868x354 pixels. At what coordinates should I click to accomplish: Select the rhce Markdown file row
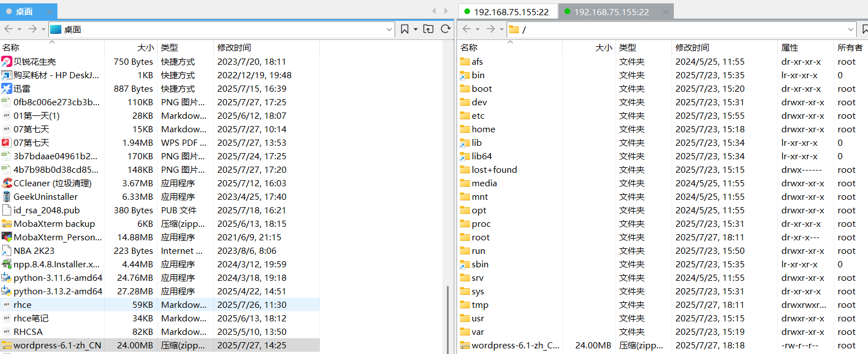point(160,304)
